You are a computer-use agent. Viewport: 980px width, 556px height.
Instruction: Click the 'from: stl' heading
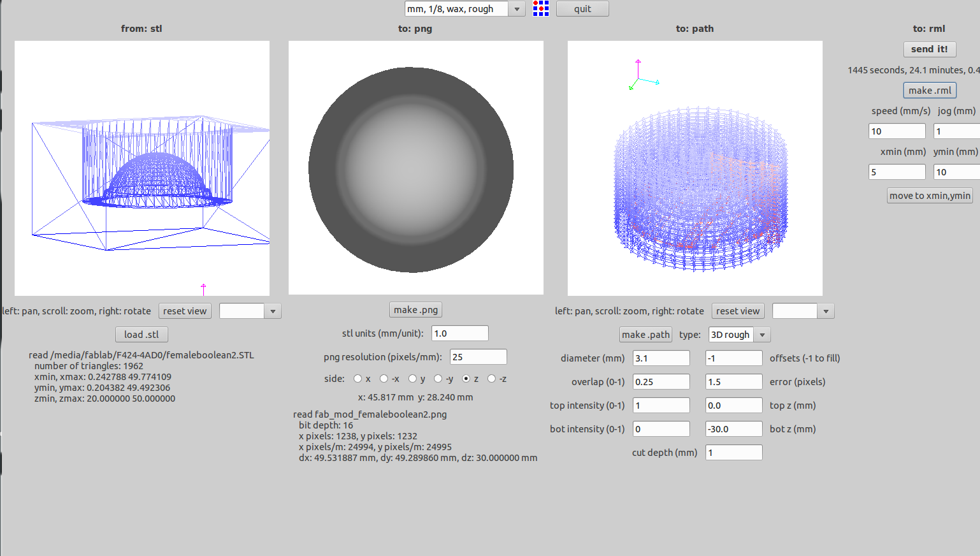141,29
